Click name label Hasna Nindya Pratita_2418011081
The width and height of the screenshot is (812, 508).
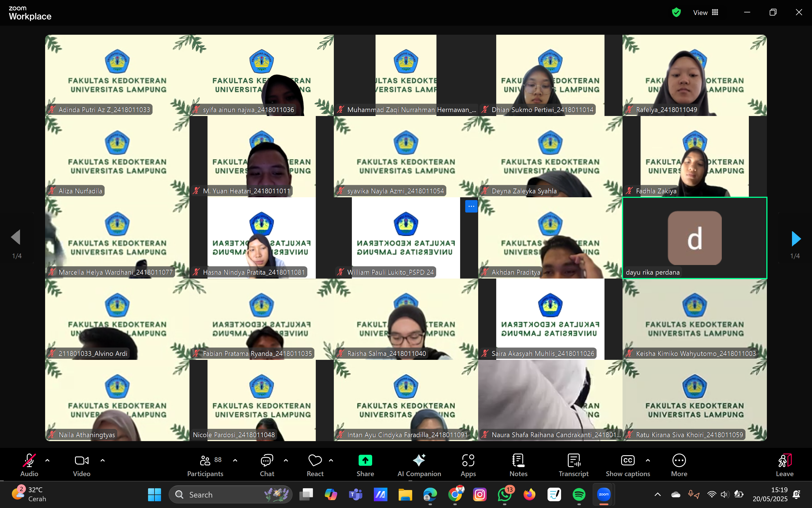254,272
